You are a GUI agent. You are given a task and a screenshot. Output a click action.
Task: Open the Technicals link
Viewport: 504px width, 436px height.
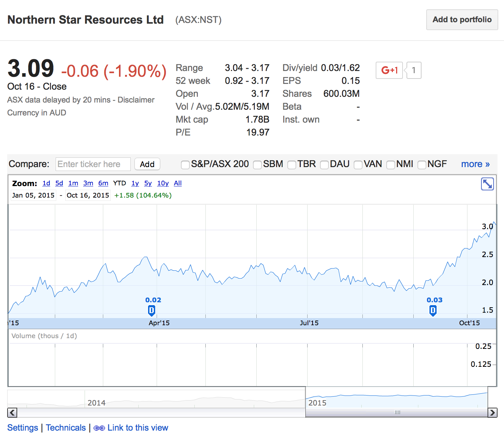click(66, 428)
